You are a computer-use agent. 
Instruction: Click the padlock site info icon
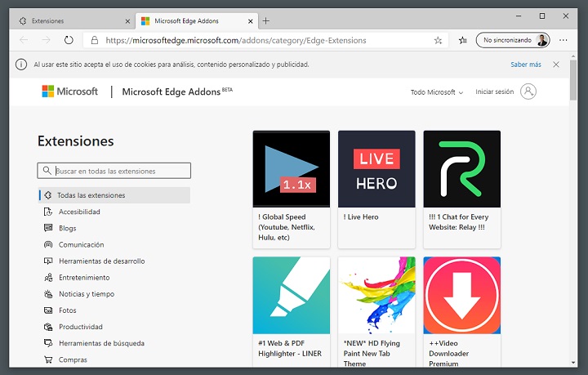tap(95, 40)
